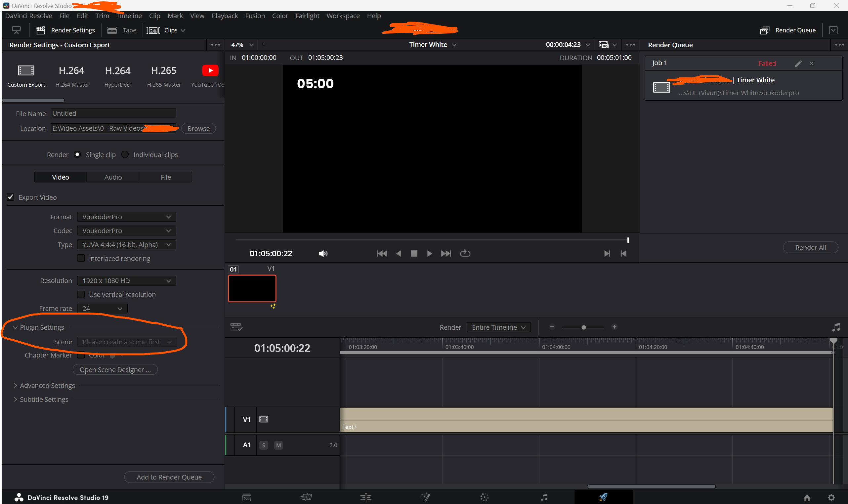The height and width of the screenshot is (504, 848).
Task: Toggle loop playback in viewer
Action: pyautogui.click(x=465, y=253)
